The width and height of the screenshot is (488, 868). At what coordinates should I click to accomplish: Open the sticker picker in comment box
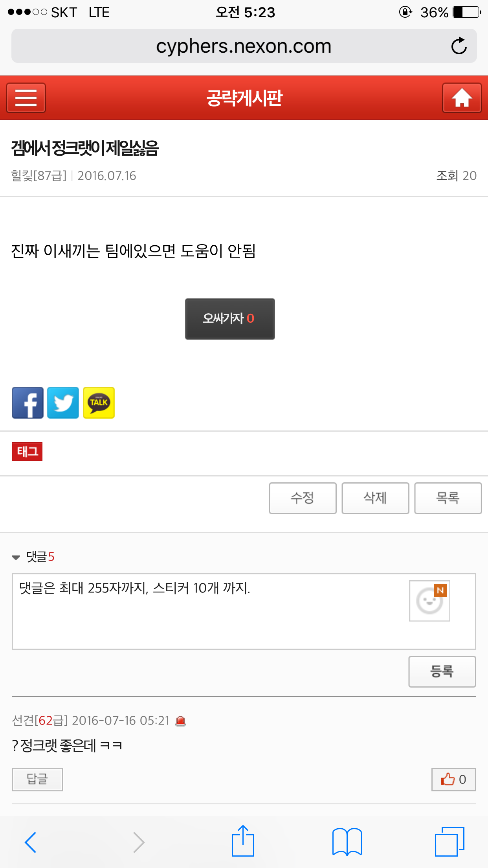pos(429,601)
